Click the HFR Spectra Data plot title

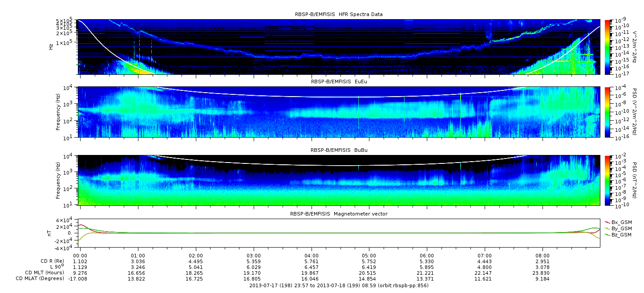click(x=339, y=14)
